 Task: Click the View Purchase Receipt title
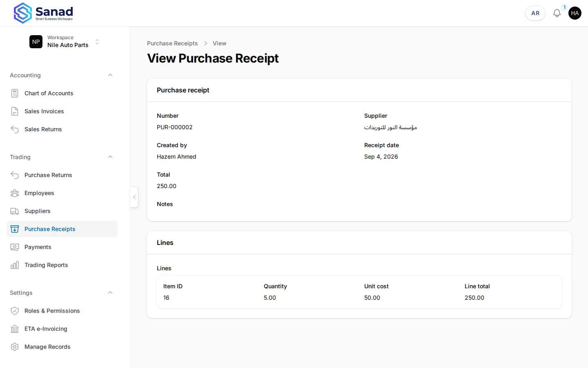pos(213,58)
